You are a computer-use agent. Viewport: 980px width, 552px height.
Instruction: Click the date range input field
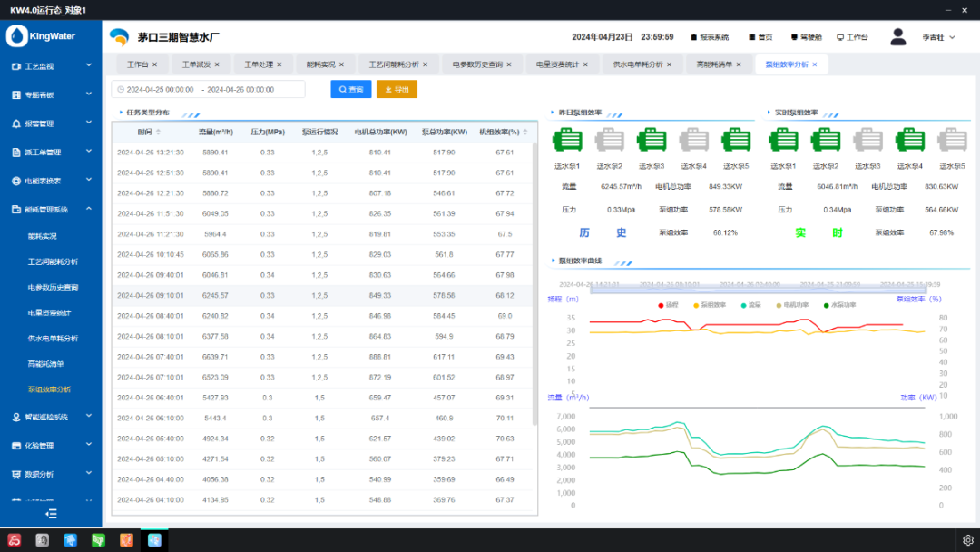[x=208, y=89]
